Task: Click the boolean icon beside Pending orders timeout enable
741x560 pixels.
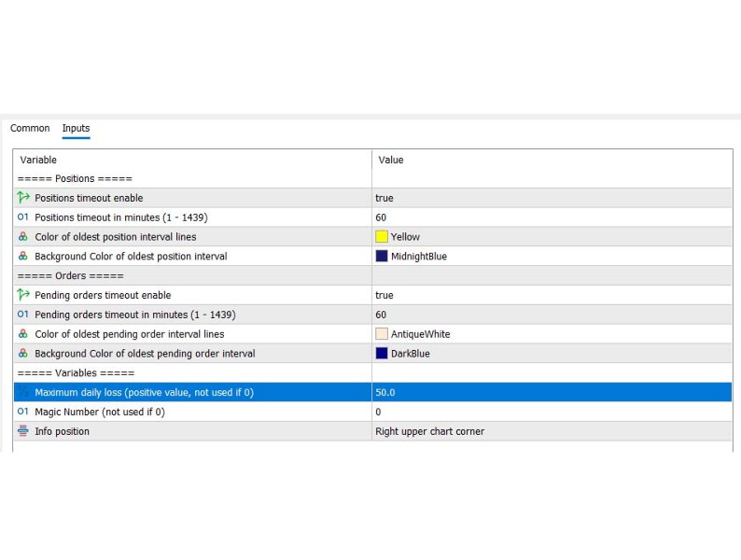Action: [x=23, y=294]
